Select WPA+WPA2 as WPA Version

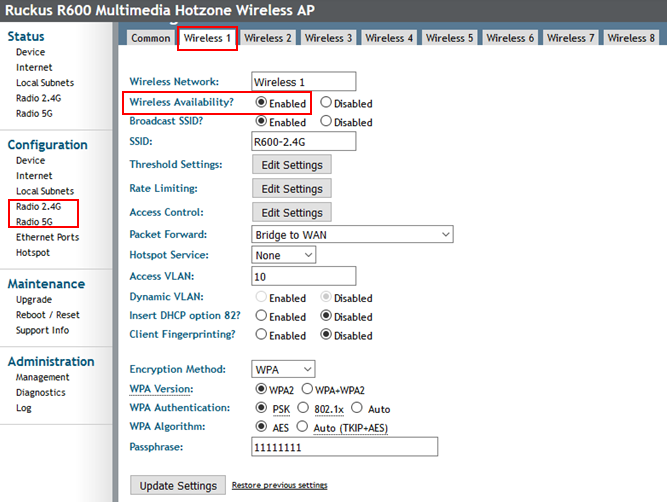[x=307, y=389]
